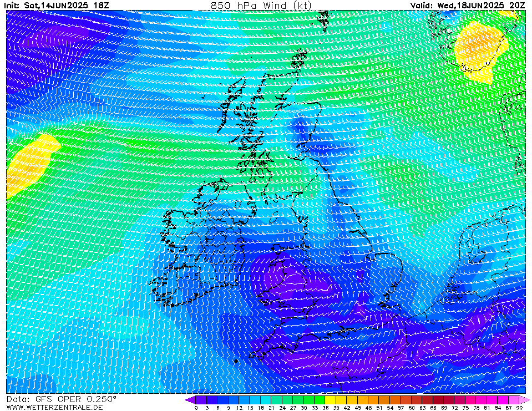Image resolution: width=532 pixels, height=411 pixels.
Task: Click the "Init: Sat,14JUN2025 18Z" label
Action: pyautogui.click(x=57, y=6)
